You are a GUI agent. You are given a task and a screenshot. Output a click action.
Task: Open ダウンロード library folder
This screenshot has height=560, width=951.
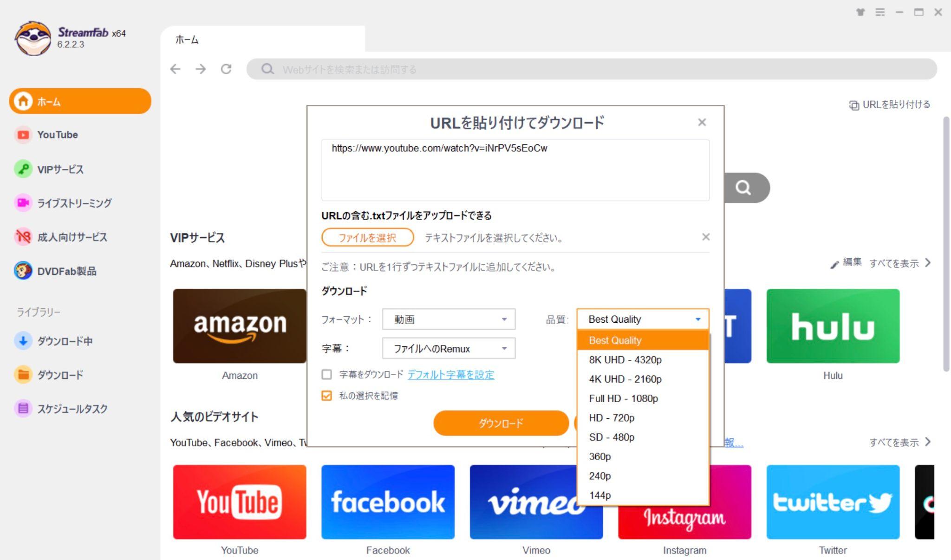pos(49,375)
